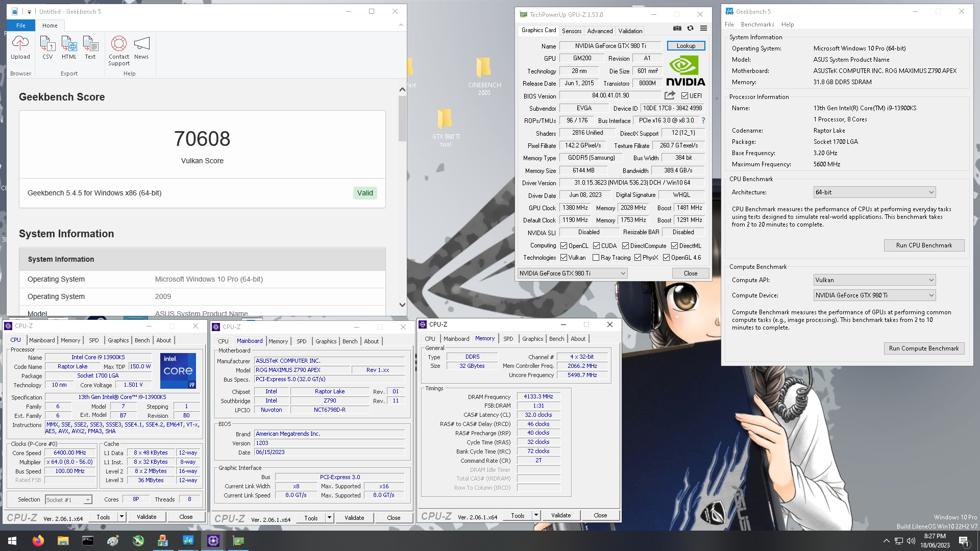Screen dimensions: 980x551
Task: Show hidden system tray icons
Action: (x=887, y=541)
